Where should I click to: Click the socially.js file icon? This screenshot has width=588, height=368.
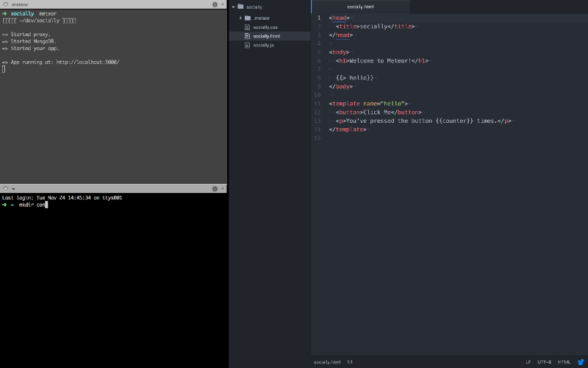pos(247,45)
